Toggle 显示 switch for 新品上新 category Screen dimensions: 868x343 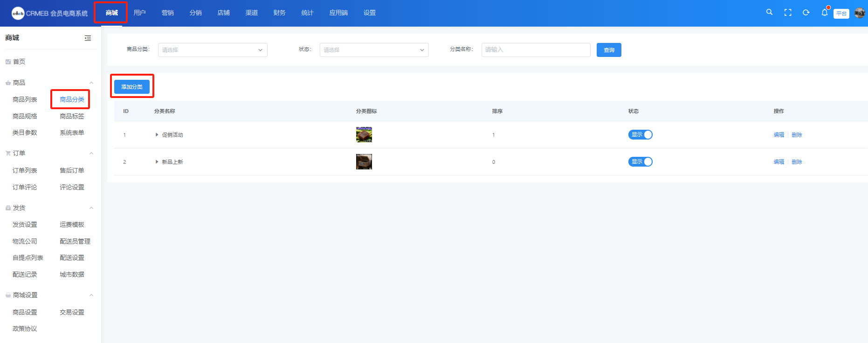click(640, 162)
